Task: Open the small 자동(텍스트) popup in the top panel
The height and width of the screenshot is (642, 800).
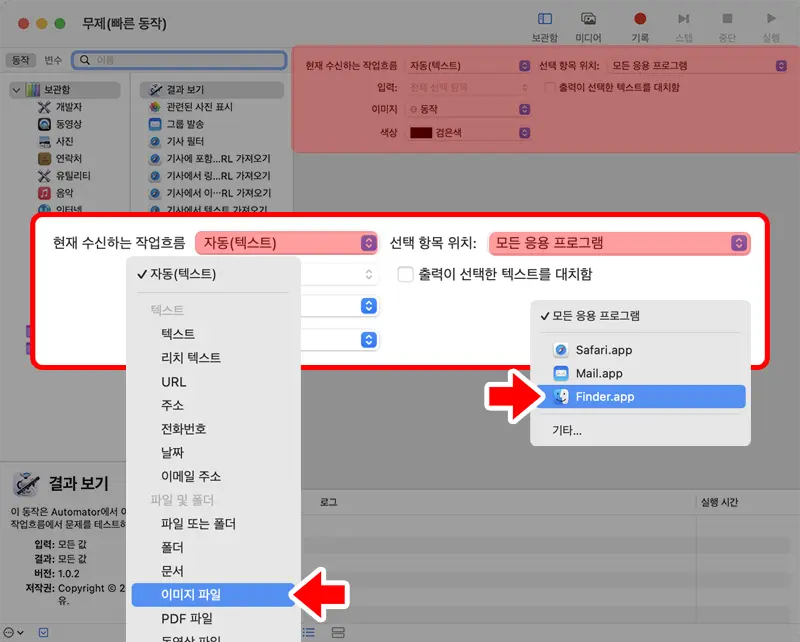Action: pos(469,66)
